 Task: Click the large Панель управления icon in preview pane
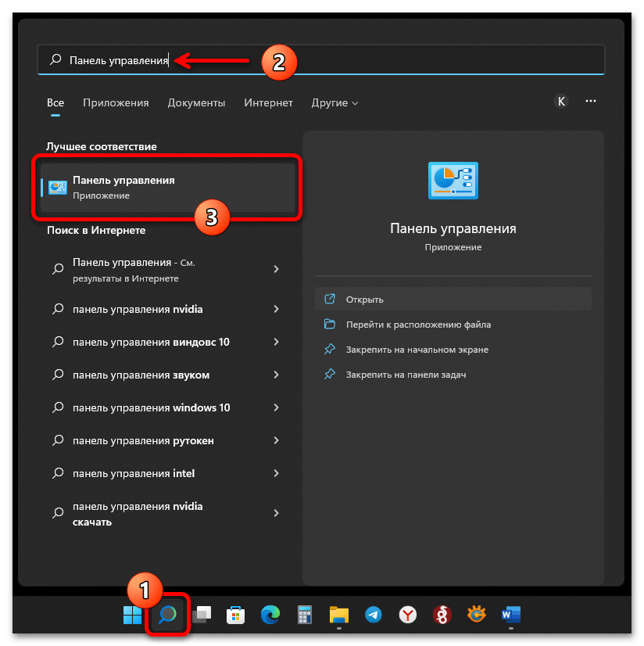coord(453,181)
